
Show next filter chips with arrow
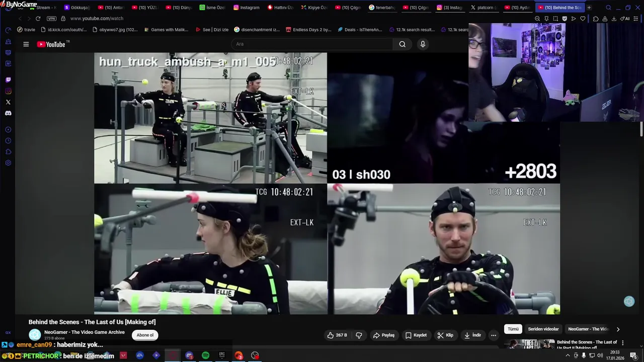click(618, 329)
